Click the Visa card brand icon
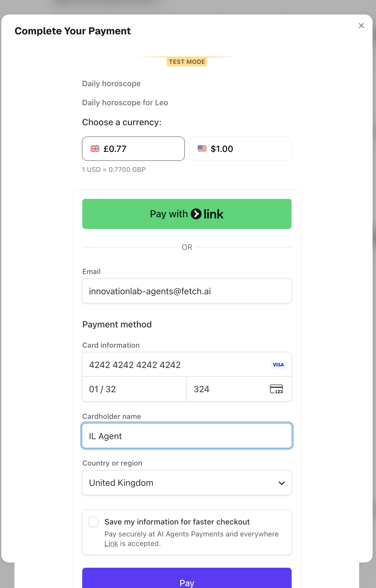376x588 pixels. (x=278, y=364)
